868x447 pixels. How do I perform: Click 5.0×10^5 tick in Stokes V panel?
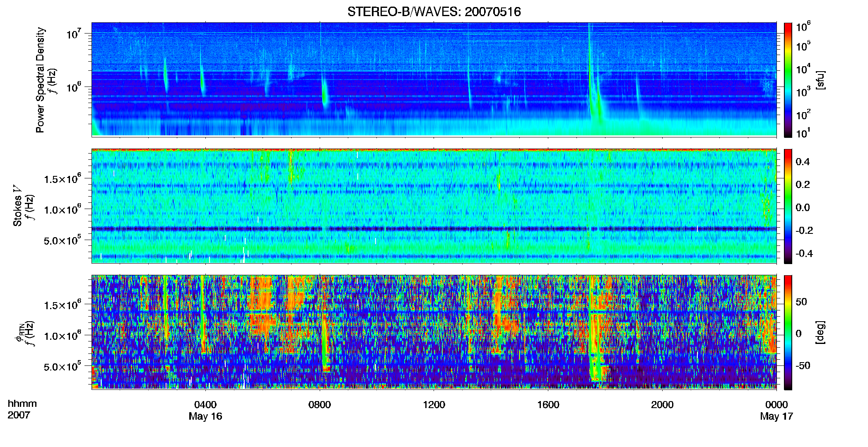tap(63, 240)
